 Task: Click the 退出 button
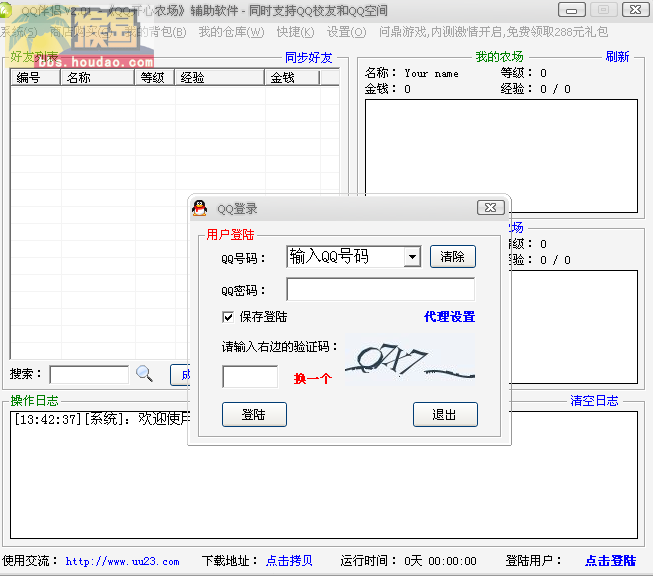445,415
